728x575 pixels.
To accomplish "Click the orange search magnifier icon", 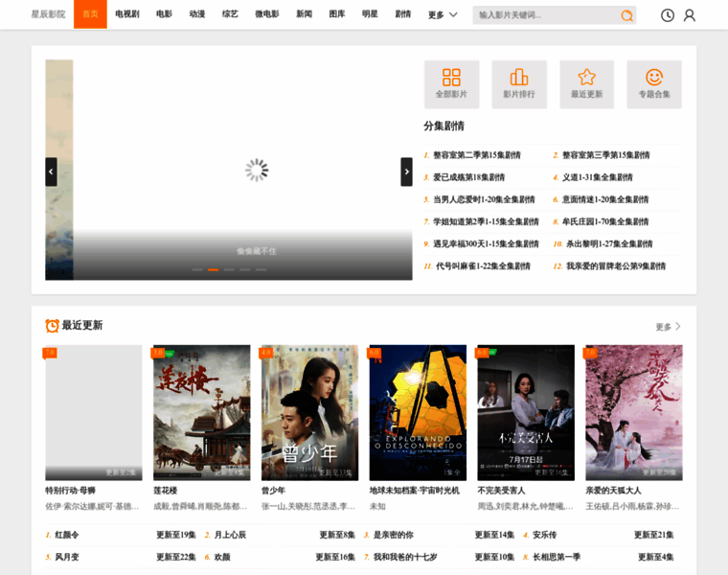I will (626, 15).
